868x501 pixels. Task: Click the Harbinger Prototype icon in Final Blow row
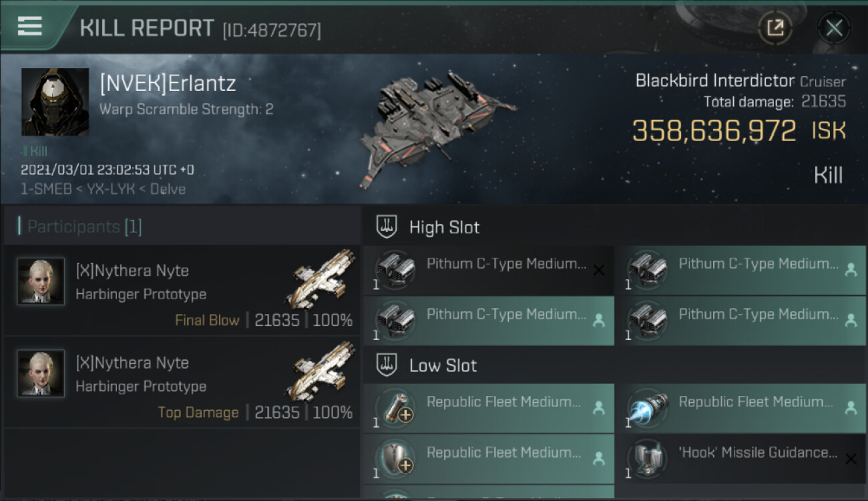324,279
